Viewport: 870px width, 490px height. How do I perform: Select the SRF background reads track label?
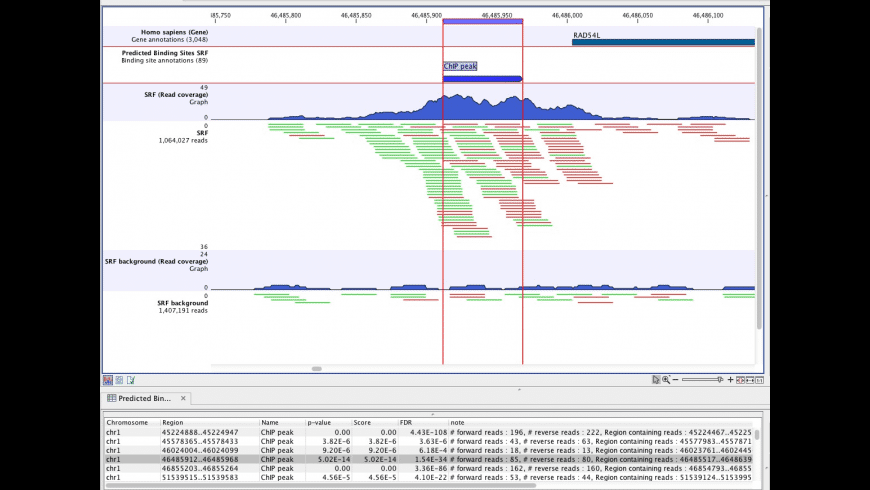(x=182, y=302)
